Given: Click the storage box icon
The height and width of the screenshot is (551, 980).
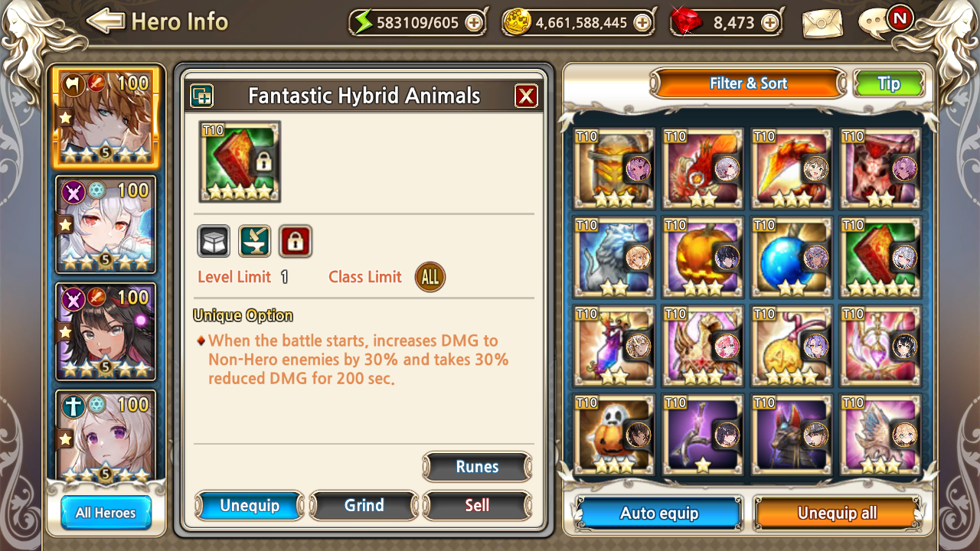Looking at the screenshot, I should (214, 241).
